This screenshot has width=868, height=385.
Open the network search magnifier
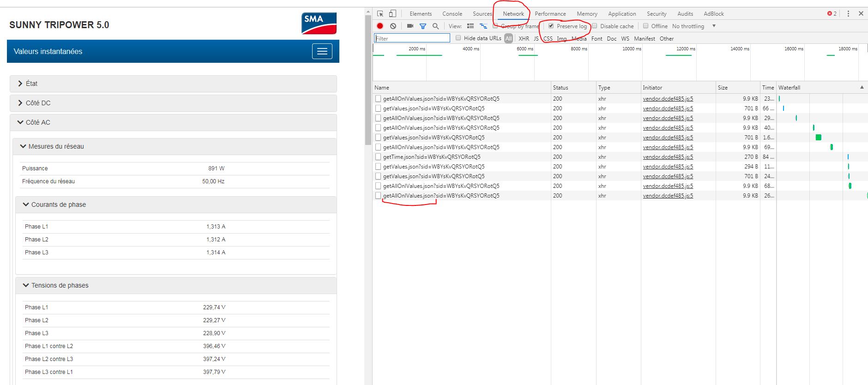click(435, 26)
